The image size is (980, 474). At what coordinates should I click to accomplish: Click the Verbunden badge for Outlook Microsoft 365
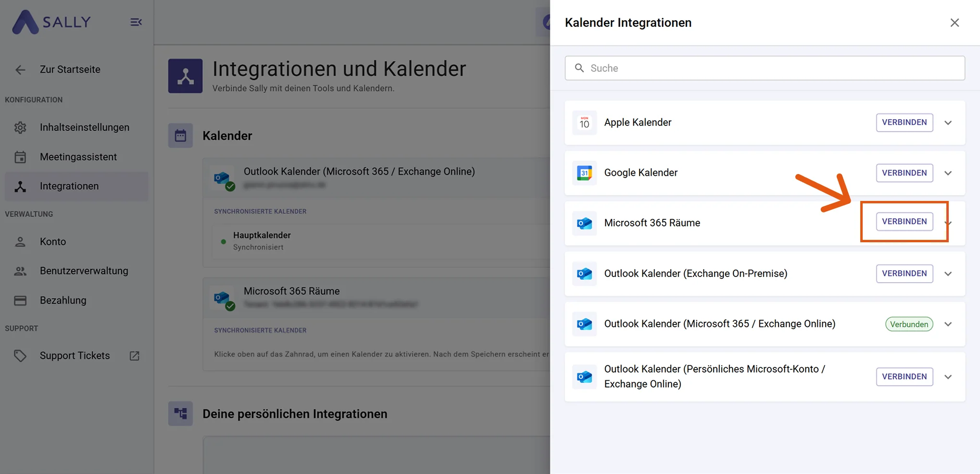tap(909, 324)
